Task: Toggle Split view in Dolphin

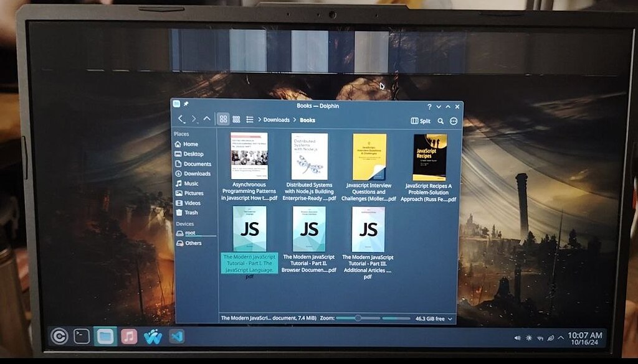Action: click(x=421, y=121)
